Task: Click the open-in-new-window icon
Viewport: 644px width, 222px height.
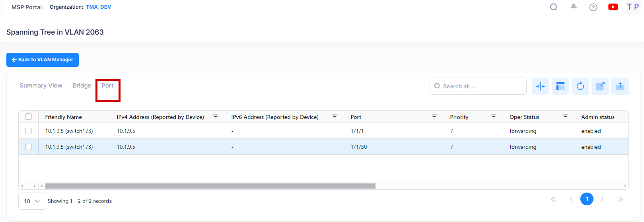Action: coord(600,86)
